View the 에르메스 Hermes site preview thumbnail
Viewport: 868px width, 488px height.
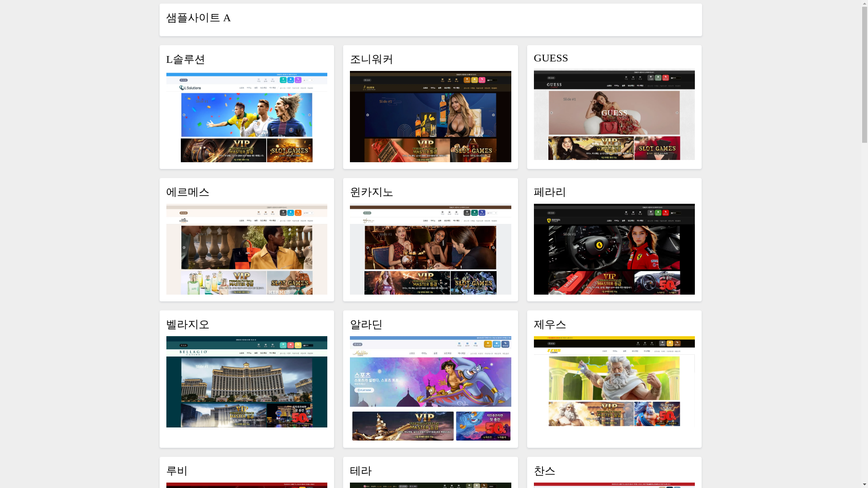[x=246, y=249]
